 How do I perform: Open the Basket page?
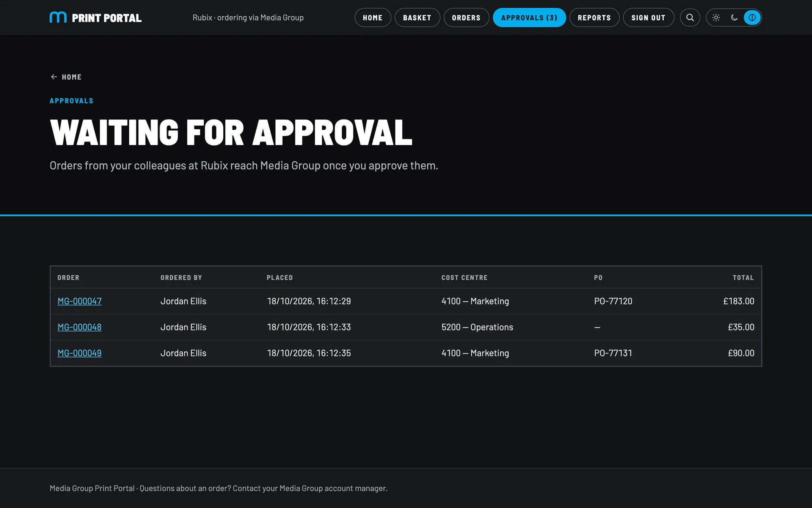(x=417, y=17)
